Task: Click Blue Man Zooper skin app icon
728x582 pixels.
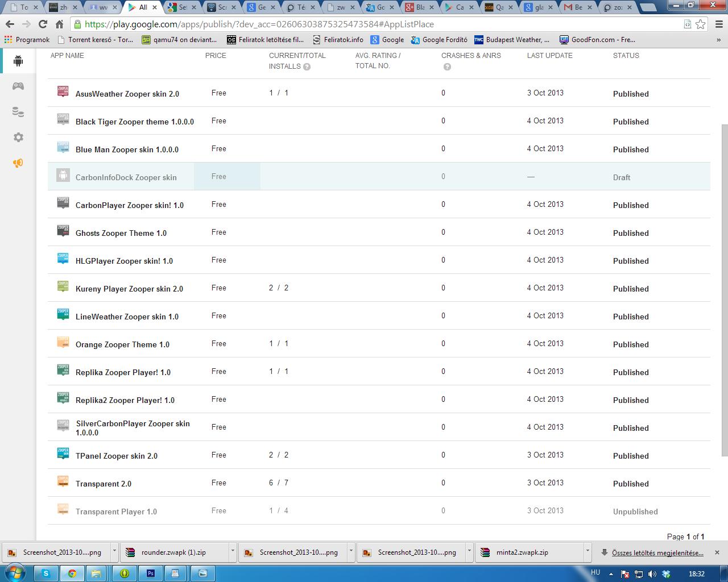Action: (x=63, y=148)
